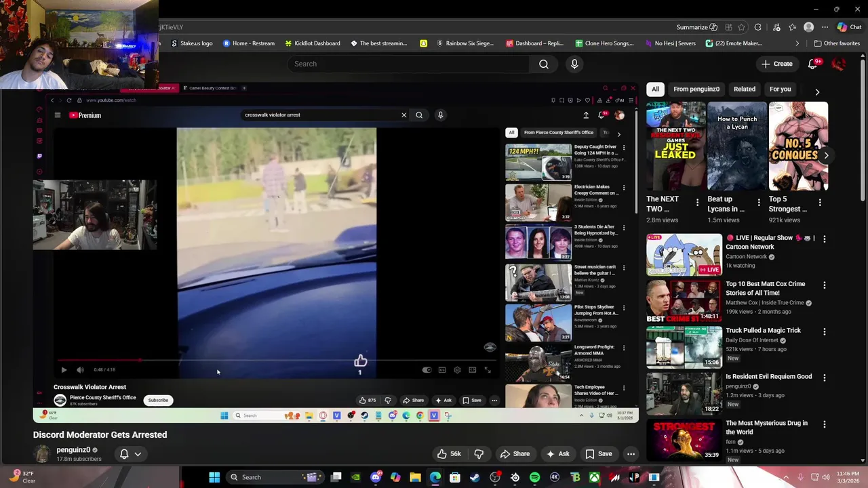
Task: Save the video to a playlist
Action: [x=599, y=454]
